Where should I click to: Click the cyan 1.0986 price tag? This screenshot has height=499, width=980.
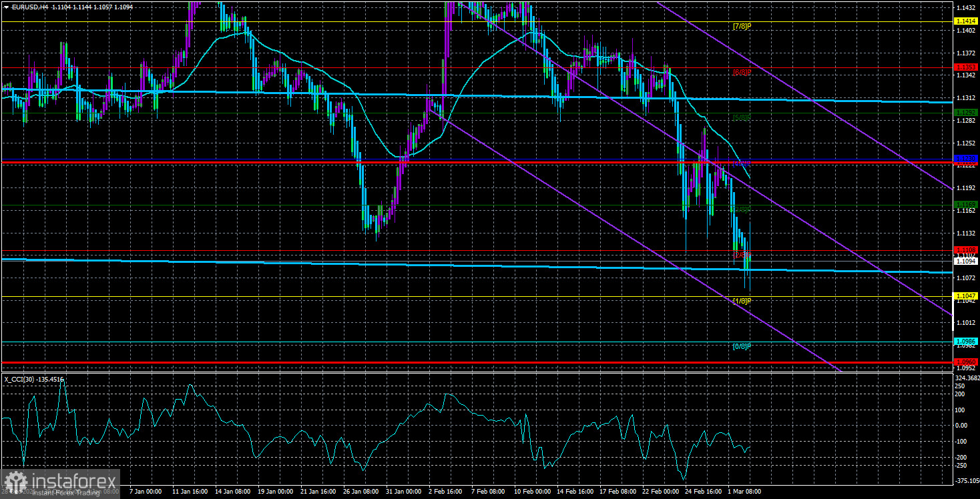pos(967,341)
